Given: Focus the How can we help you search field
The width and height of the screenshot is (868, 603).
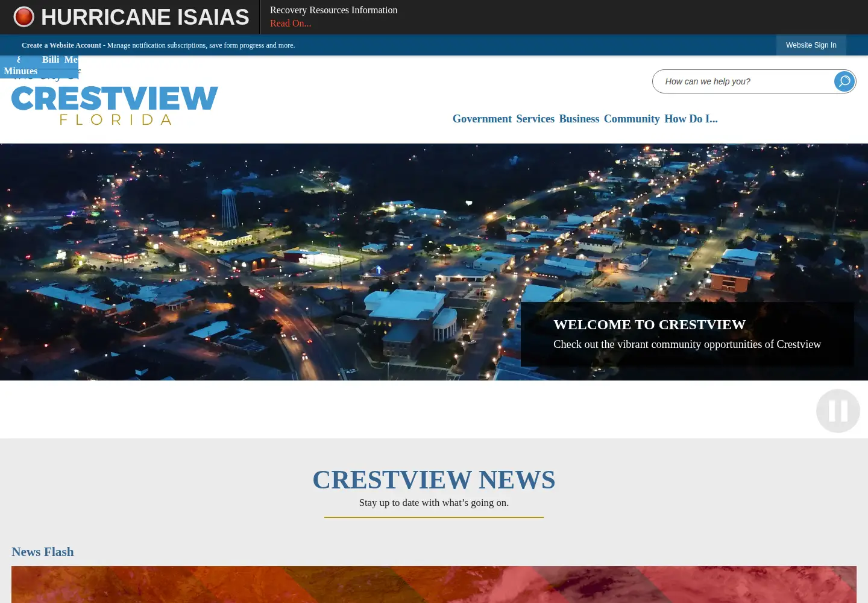Looking at the screenshot, I should point(743,81).
